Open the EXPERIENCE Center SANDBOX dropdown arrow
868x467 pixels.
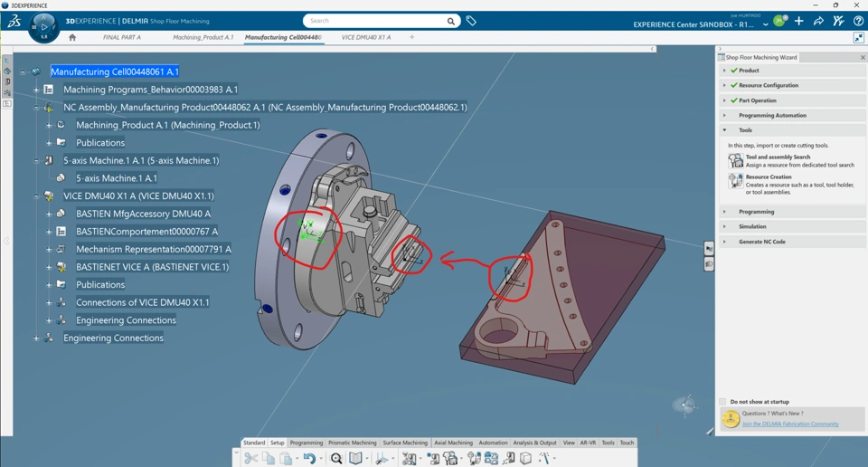(766, 24)
